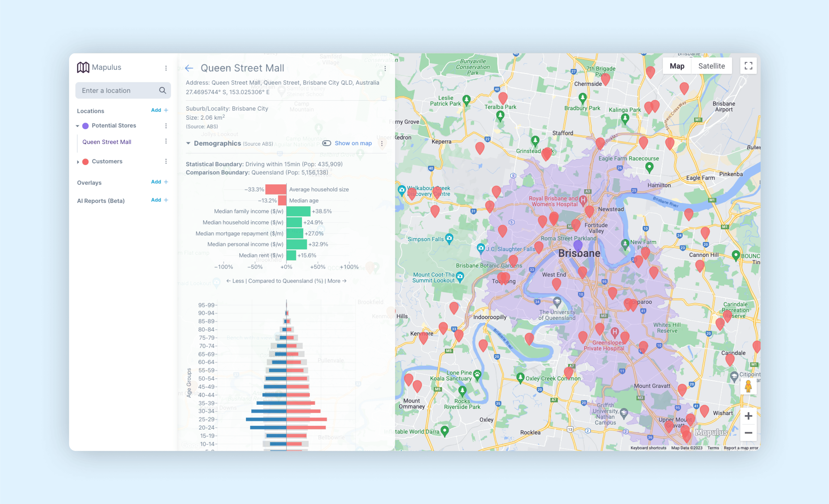The width and height of the screenshot is (829, 504).
Task: Click the Average household size bar
Action: (x=276, y=189)
